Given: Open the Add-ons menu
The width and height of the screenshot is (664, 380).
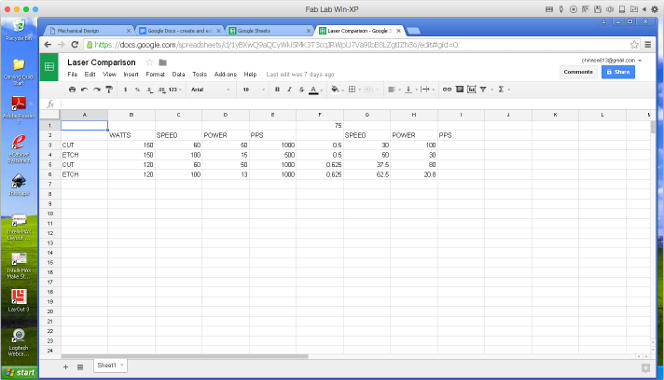Looking at the screenshot, I should point(225,74).
